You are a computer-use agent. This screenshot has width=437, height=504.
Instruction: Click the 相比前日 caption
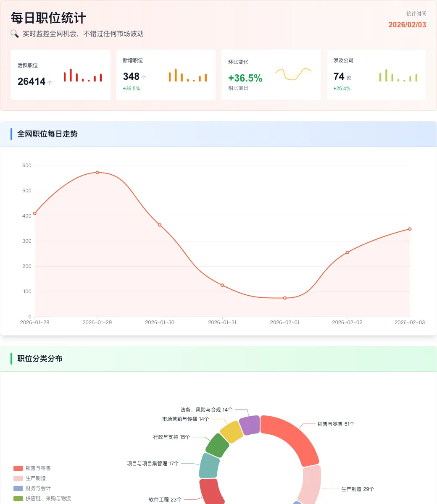[238, 88]
